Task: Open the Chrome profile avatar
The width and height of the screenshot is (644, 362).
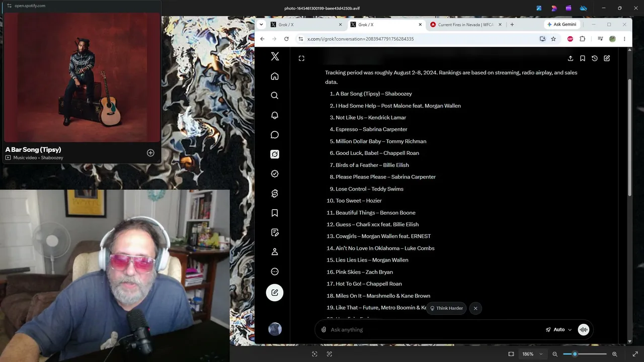Action: pyautogui.click(x=612, y=39)
